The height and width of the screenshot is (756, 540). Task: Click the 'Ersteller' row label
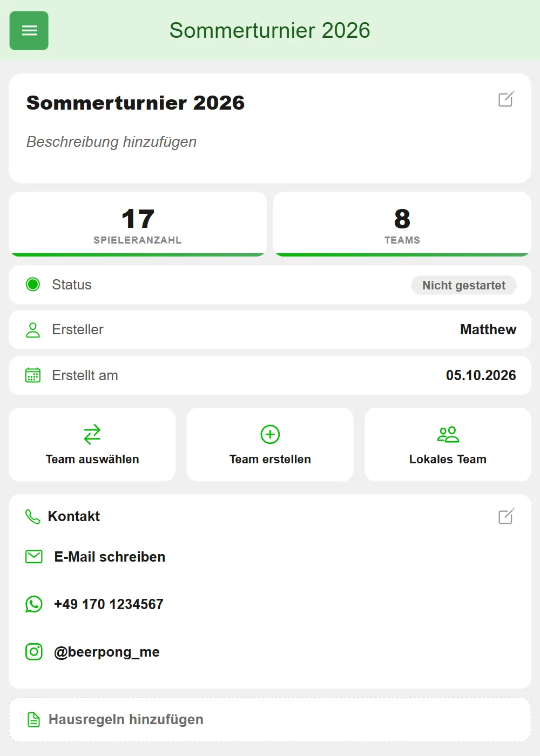[x=78, y=329]
